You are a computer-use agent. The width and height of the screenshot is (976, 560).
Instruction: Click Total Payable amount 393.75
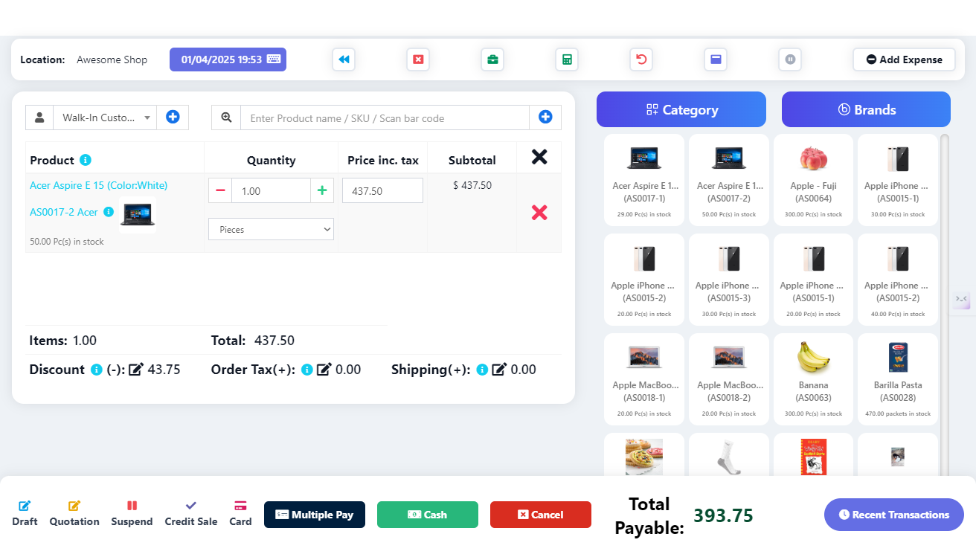(x=723, y=515)
